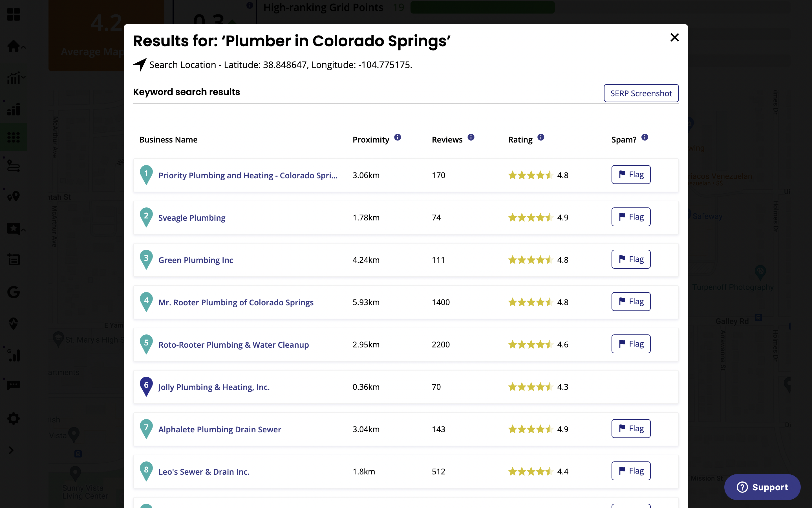812x508 pixels.
Task: Flag Leo's Sewer & Drain Inc.
Action: point(631,471)
